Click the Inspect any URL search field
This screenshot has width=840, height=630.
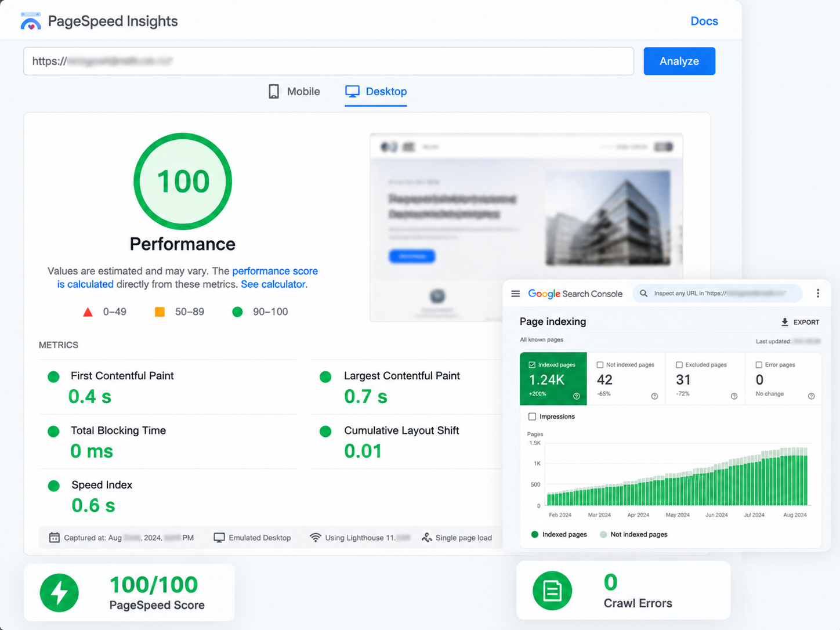718,294
